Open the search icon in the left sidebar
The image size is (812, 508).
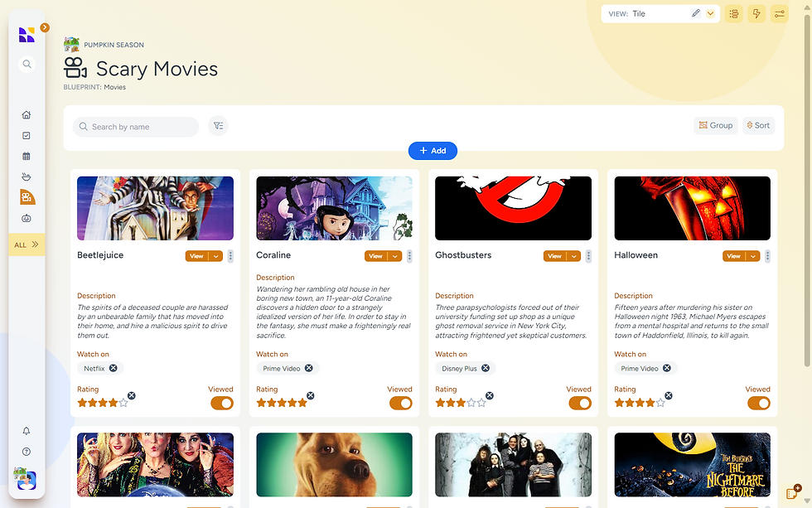pyautogui.click(x=27, y=64)
